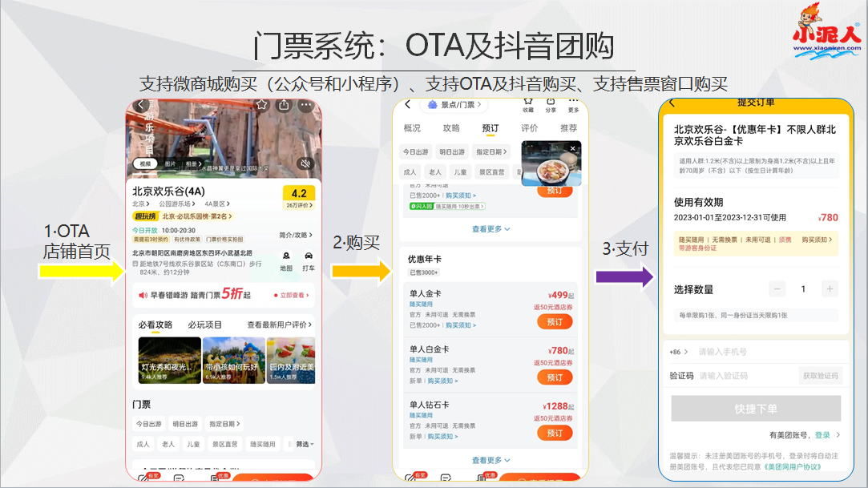Tap the speaker icon next to 早春错峰游
This screenshot has height=488, width=868.
[142, 294]
